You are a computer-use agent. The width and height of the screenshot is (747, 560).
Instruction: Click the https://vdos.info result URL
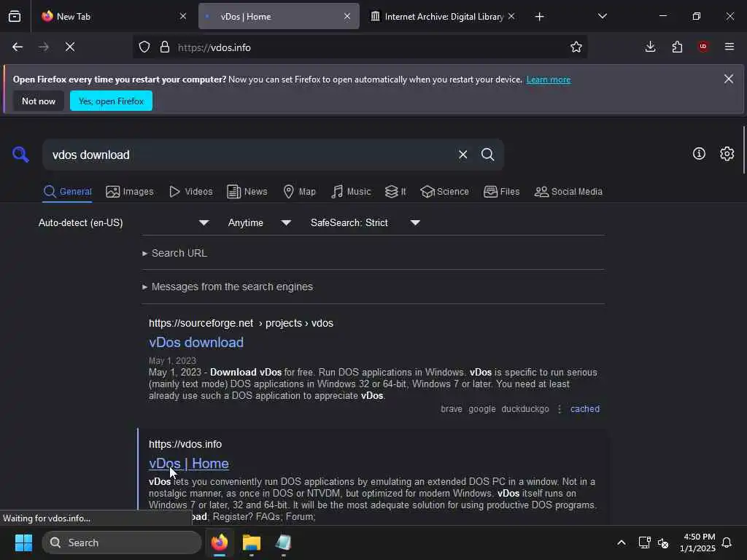click(185, 444)
